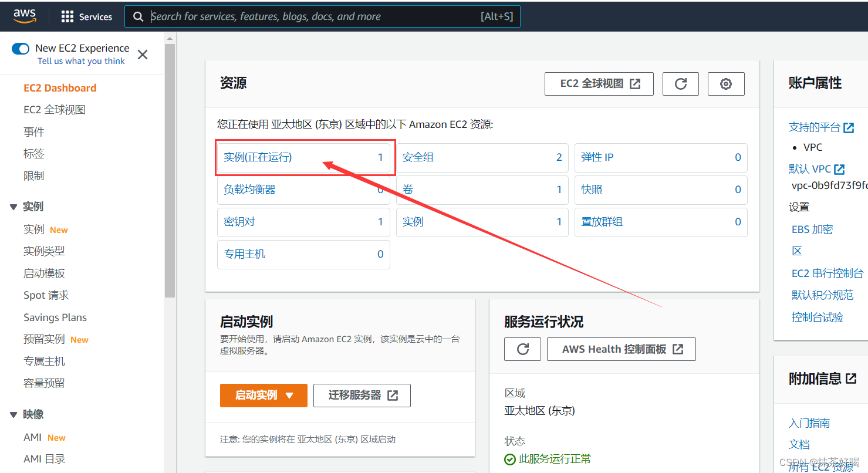Open the EC2 串行控制台 link
Viewport: 868px width, 473px height.
828,273
